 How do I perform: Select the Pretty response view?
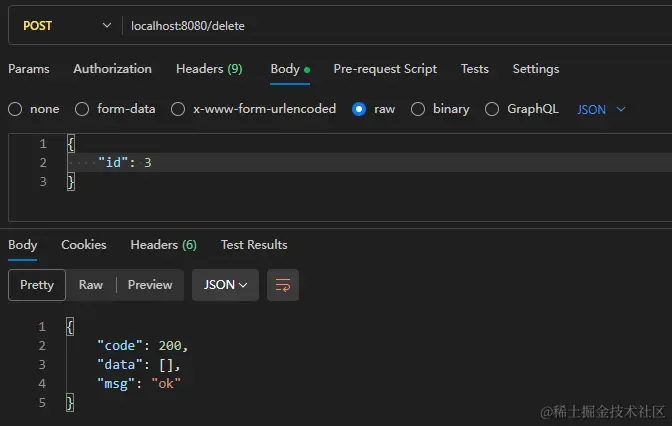coord(37,285)
